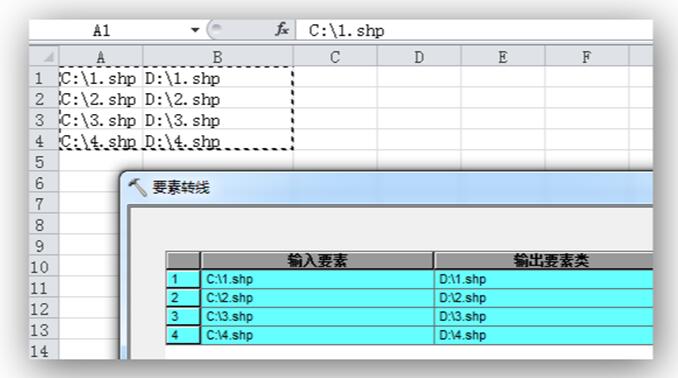Click input cell C:\1.shp in dialog
Image resolution: width=678 pixels, height=378 pixels.
pyautogui.click(x=317, y=279)
